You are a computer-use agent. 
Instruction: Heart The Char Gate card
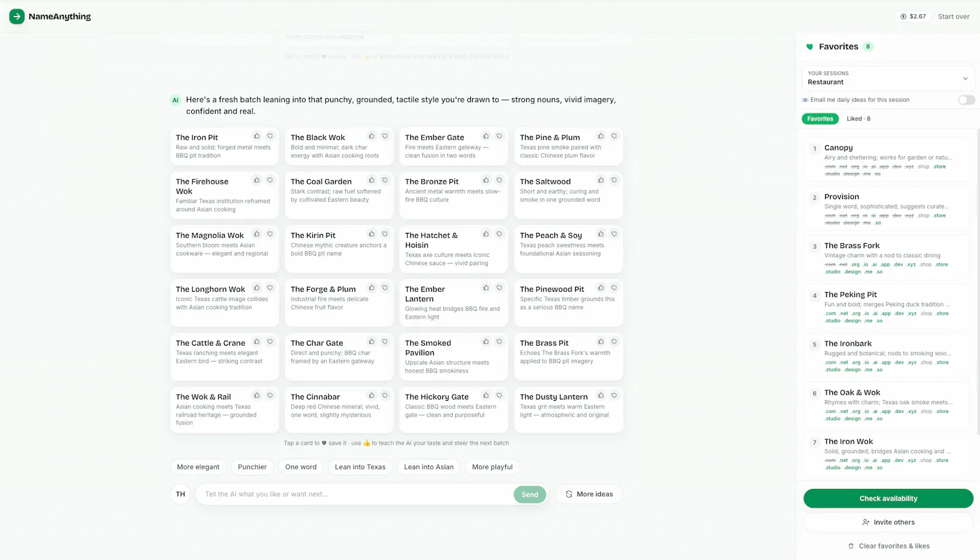(385, 342)
